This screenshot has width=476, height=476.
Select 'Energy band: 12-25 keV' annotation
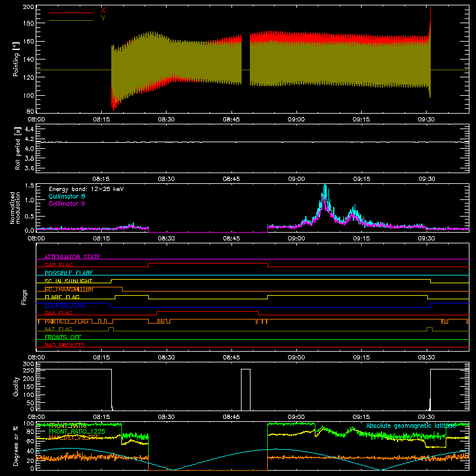click(x=86, y=189)
